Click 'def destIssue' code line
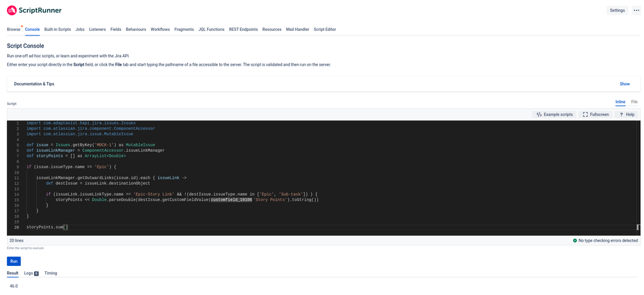The height and width of the screenshot is (295, 644). [x=98, y=183]
